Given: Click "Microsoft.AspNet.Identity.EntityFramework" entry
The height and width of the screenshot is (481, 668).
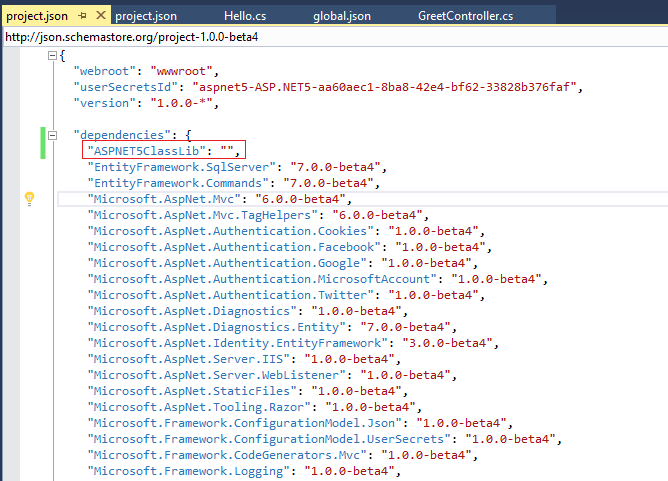Looking at the screenshot, I should point(292,343).
